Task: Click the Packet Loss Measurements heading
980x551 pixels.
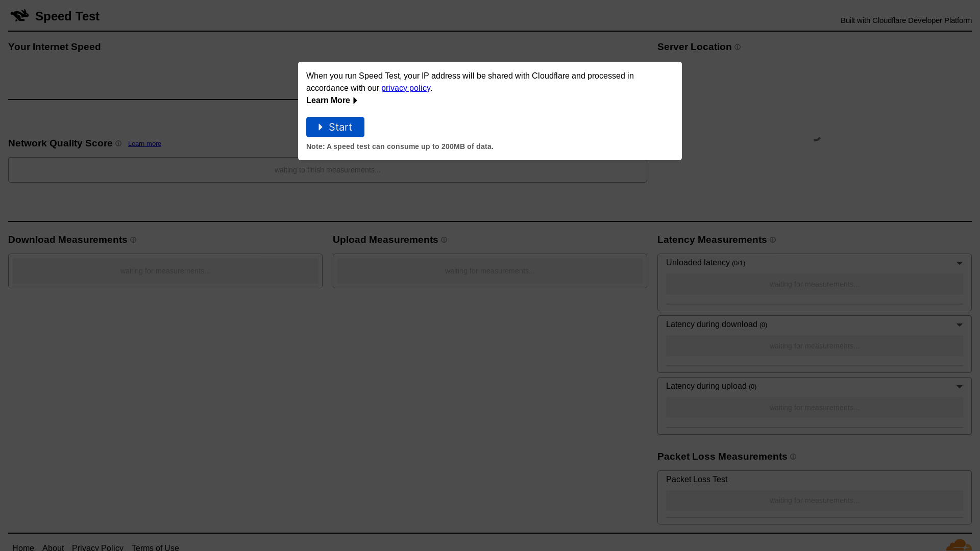Action: click(722, 457)
